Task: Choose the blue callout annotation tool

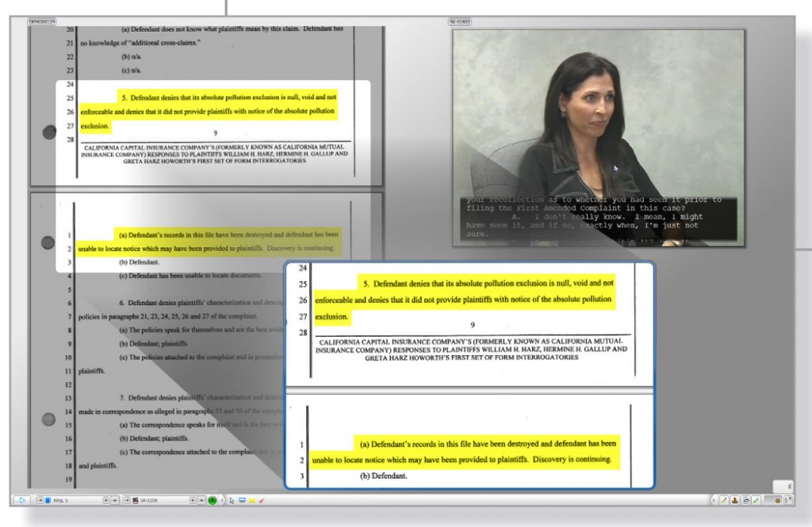Action: [241, 500]
